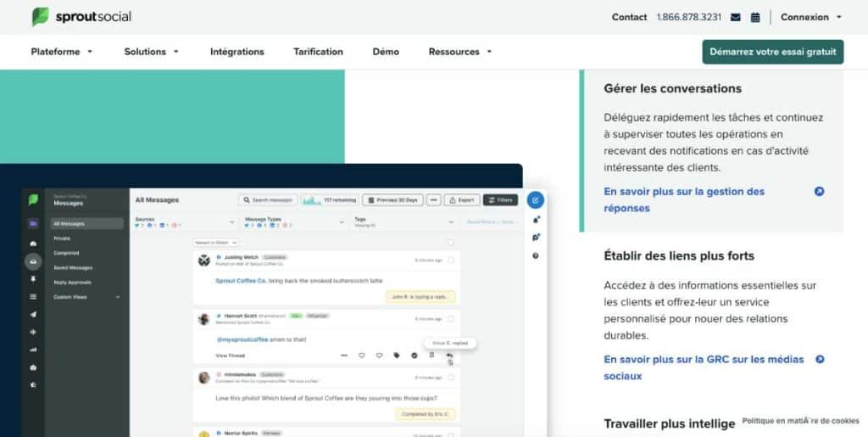Open the Démo page
The width and height of the screenshot is (868, 437).
(386, 52)
